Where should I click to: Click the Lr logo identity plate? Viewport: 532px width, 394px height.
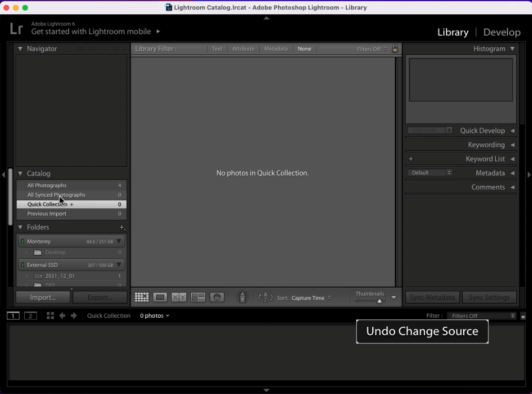coord(16,29)
